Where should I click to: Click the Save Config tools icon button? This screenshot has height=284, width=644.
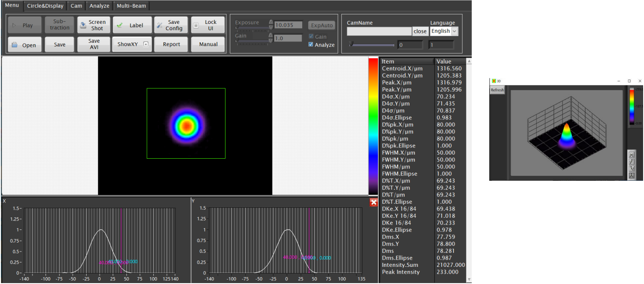point(170,25)
